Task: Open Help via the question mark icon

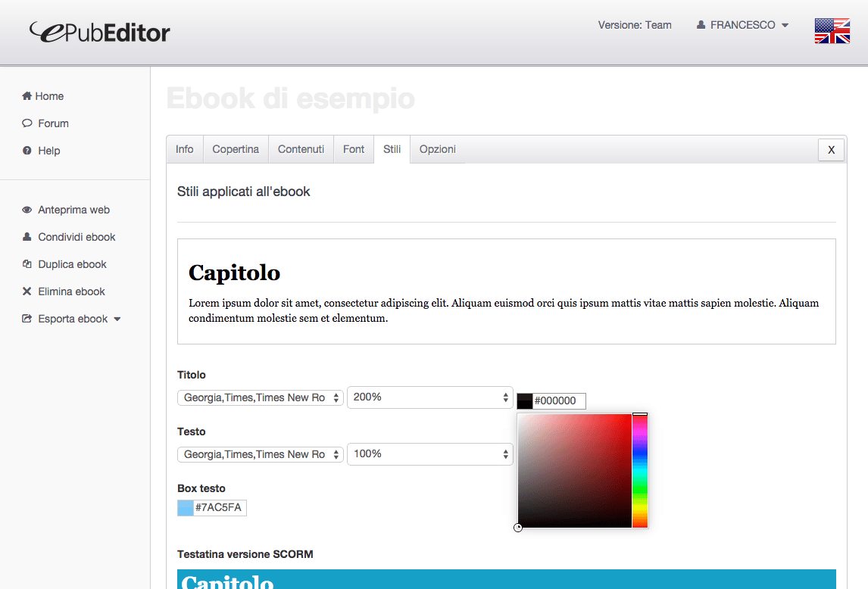Action: [27, 151]
